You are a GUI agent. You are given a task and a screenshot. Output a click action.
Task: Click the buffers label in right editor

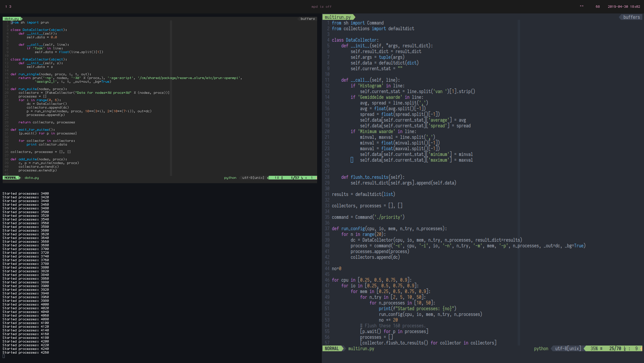[x=631, y=17]
